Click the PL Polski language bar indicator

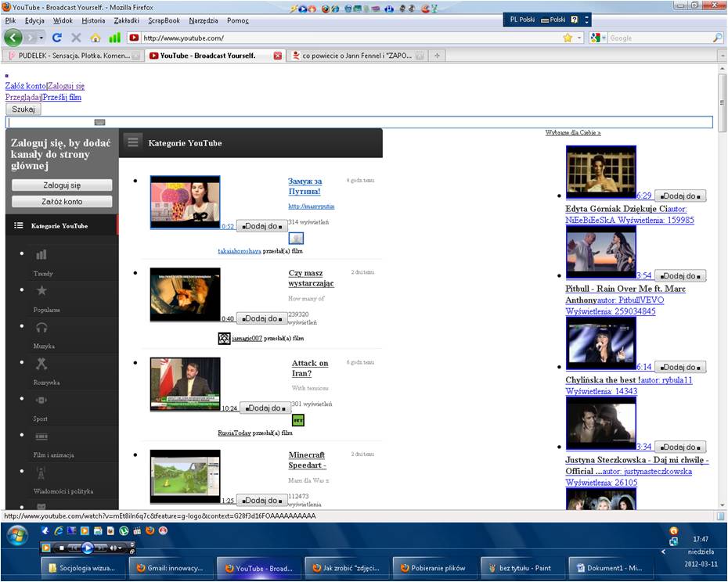click(522, 20)
